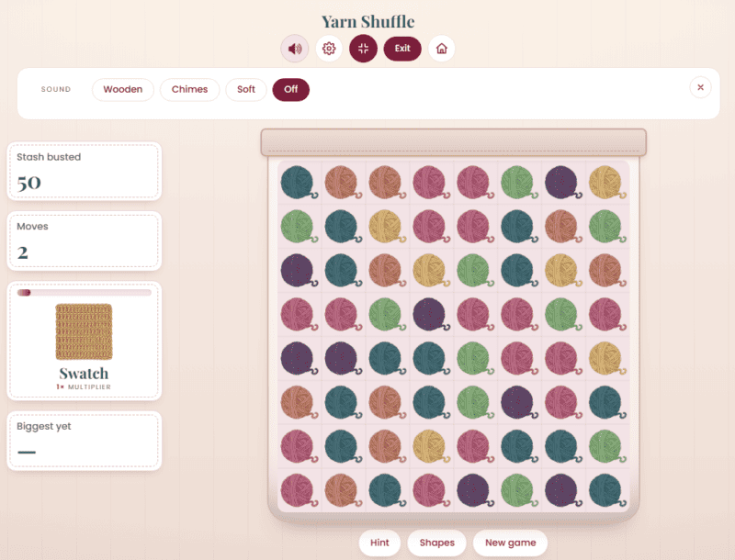
Task: Click the green yarn ball in the fifth row
Action: click(475, 358)
